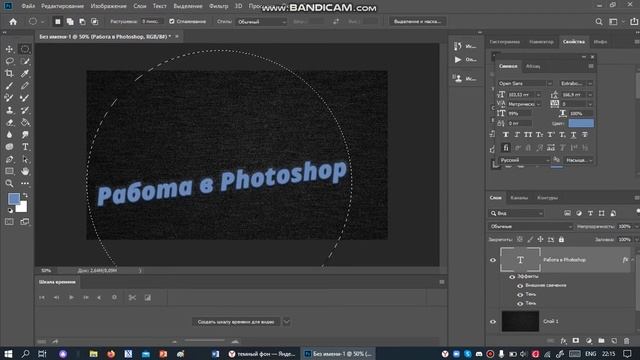Screen dimensions: 640x360
Task: Delete layer with trash icon
Action: [627, 341]
